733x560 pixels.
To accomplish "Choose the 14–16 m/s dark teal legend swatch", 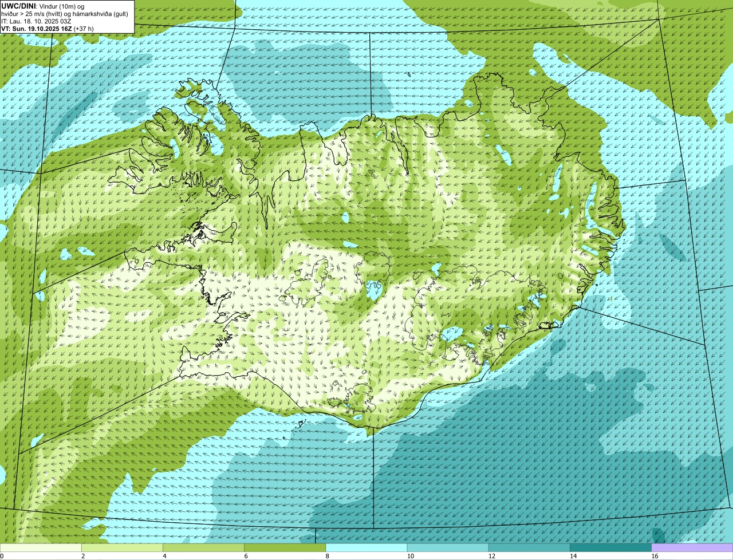I will coord(610,548).
